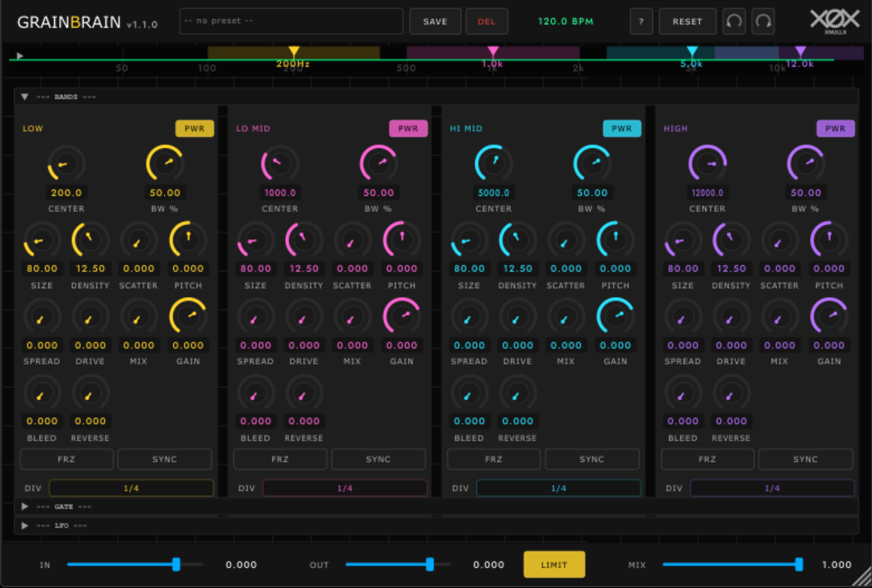The image size is (872, 588).
Task: Click the HIGH band MIX knob
Action: click(779, 316)
